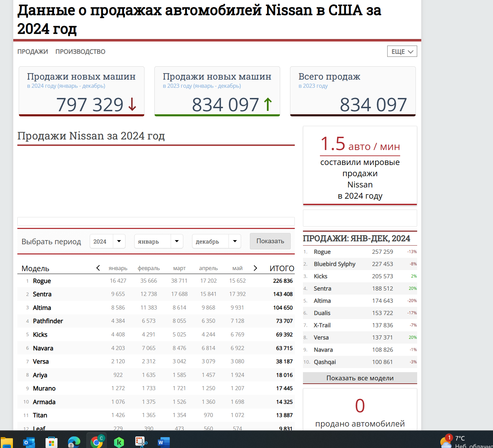Open the Rogue model link in table
The height and width of the screenshot is (448, 493).
click(x=42, y=281)
